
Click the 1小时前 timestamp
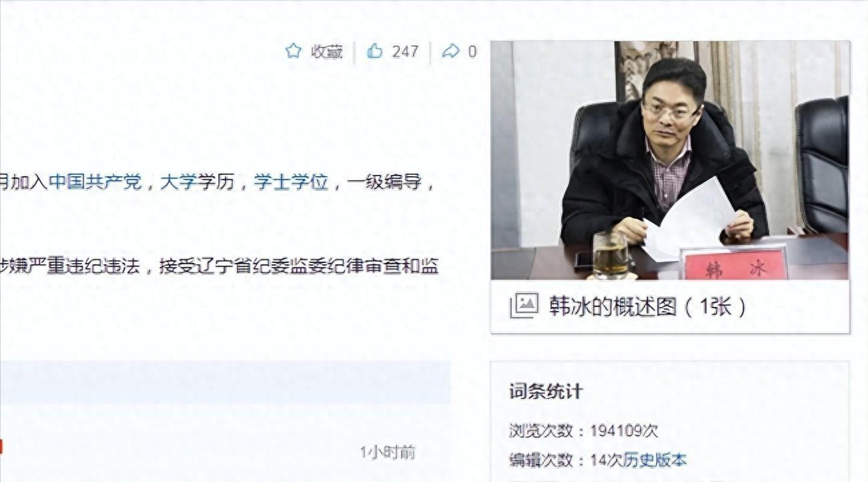coord(388,453)
